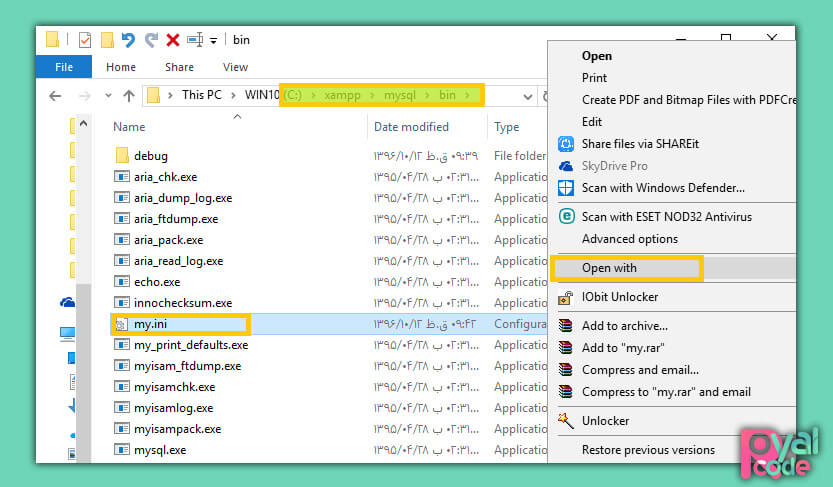The height and width of the screenshot is (487, 833).
Task: Select aria_dump_log.exe file
Action: pyautogui.click(x=183, y=198)
